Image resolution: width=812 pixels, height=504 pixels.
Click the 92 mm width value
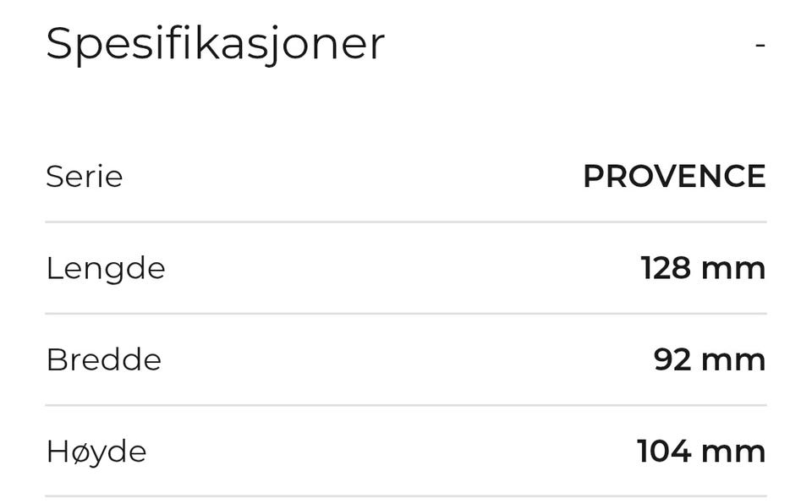point(709,360)
